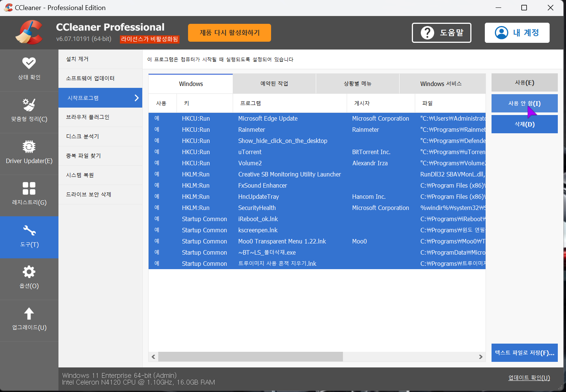Click the 삭제(D) delete button

[524, 124]
